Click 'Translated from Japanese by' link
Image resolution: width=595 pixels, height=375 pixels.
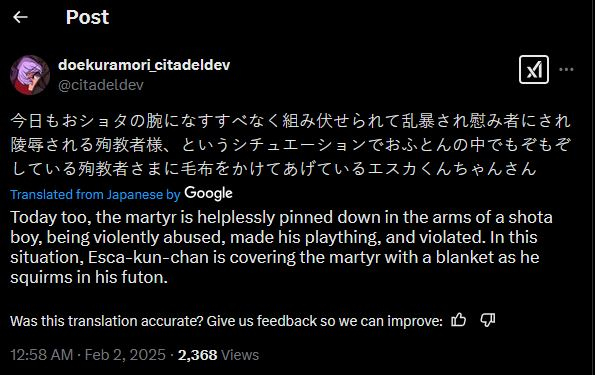click(95, 194)
